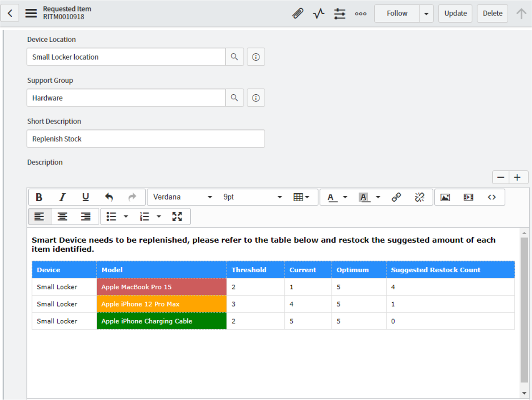
Task: Expand the numbered list style arrow
Action: pos(159,216)
